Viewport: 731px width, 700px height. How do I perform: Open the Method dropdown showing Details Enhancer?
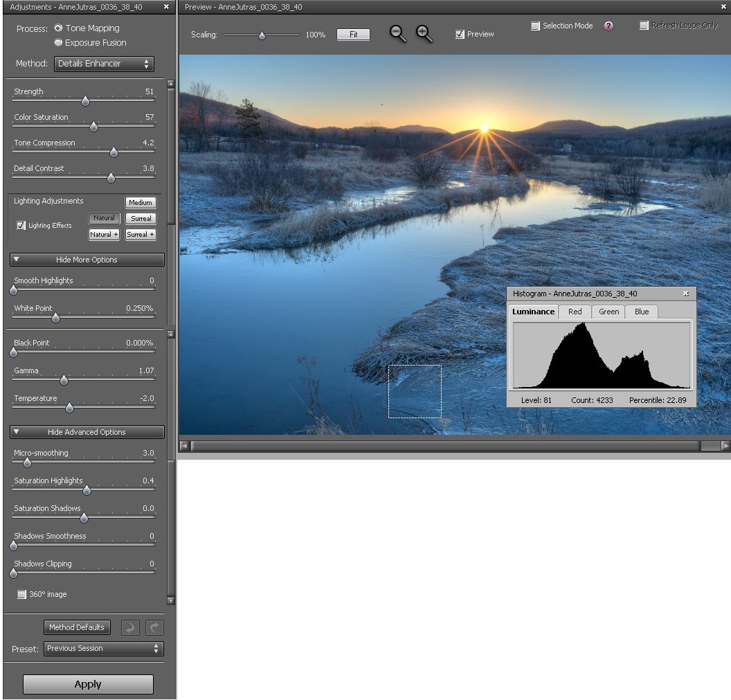coord(104,64)
